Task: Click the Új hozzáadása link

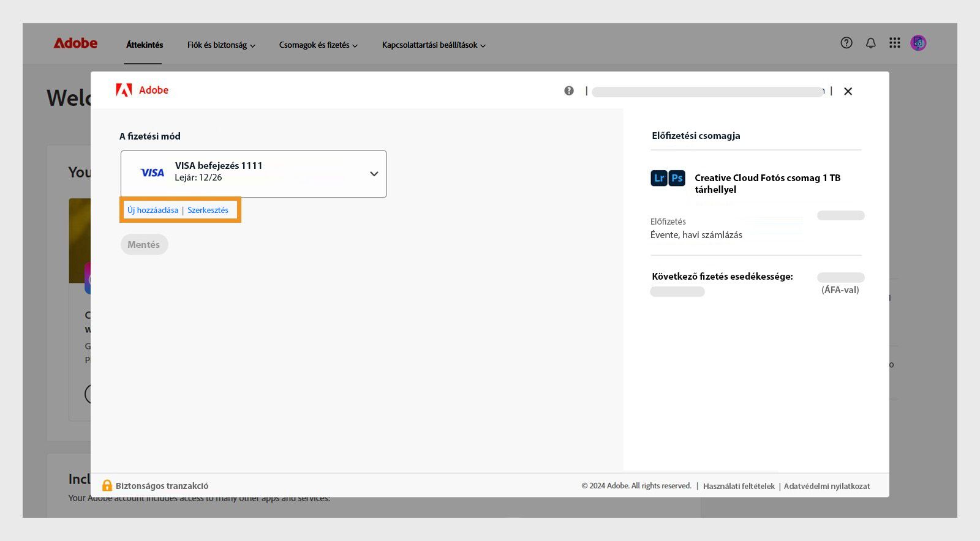Action: (153, 210)
